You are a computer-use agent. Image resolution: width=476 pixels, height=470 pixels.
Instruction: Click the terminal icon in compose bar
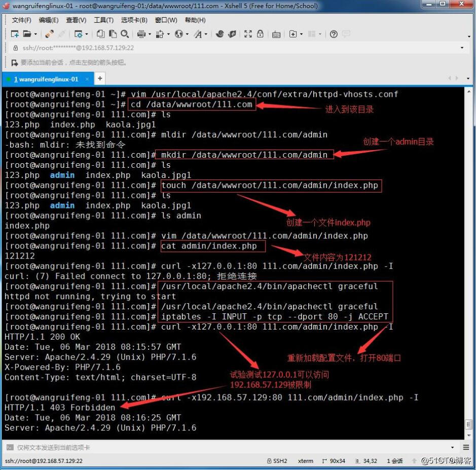coord(10,447)
